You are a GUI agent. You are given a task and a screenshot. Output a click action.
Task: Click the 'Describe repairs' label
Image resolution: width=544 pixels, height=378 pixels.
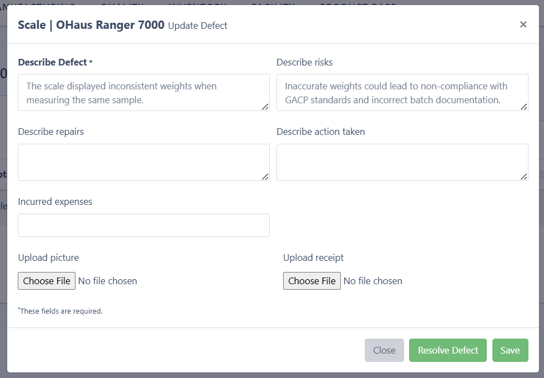coord(51,132)
